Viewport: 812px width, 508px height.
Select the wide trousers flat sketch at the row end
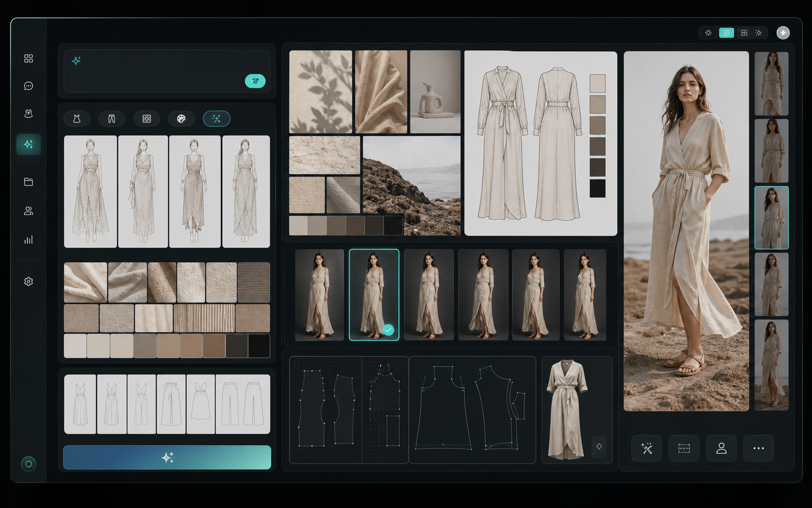pos(243,404)
